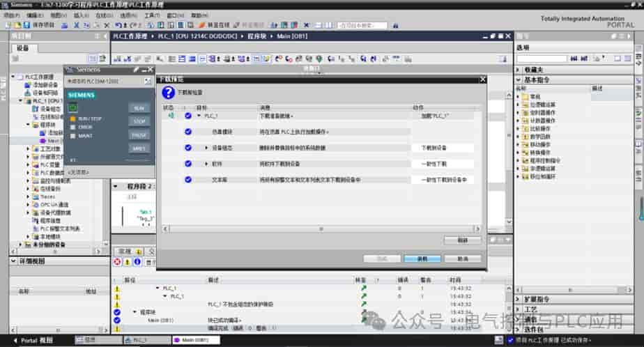Open the 在线(O) menu

tap(104, 15)
